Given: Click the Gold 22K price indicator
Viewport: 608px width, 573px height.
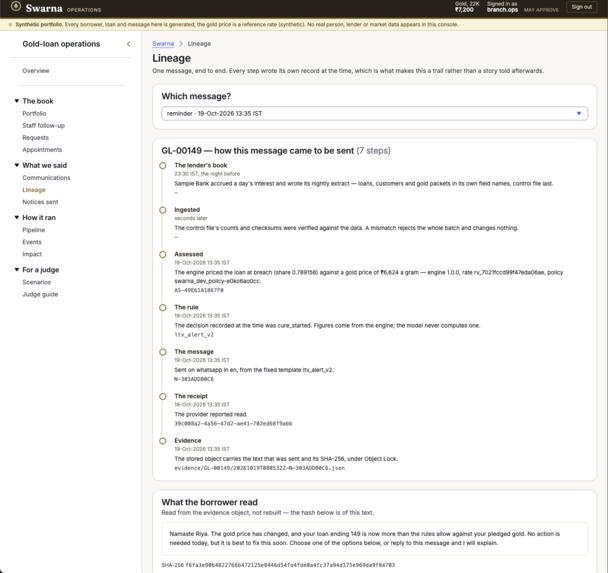Looking at the screenshot, I should [467, 7].
